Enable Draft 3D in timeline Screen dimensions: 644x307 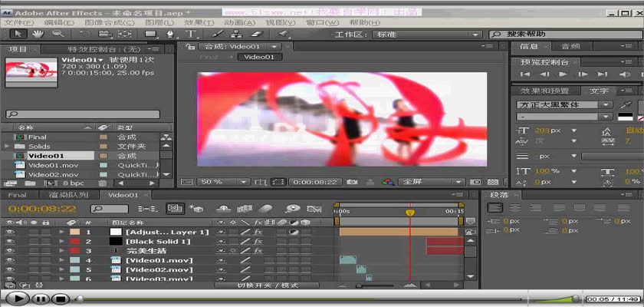[196, 209]
